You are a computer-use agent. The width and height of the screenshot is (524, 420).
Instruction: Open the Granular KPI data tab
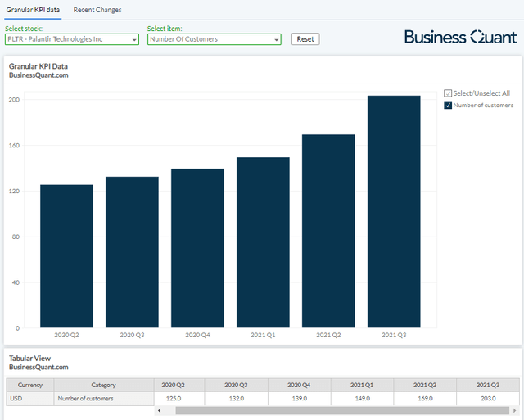(x=33, y=10)
